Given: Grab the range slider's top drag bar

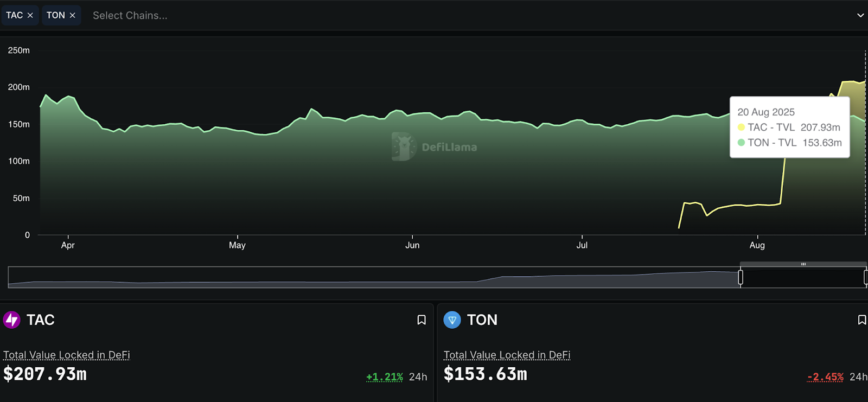Looking at the screenshot, I should (x=803, y=264).
